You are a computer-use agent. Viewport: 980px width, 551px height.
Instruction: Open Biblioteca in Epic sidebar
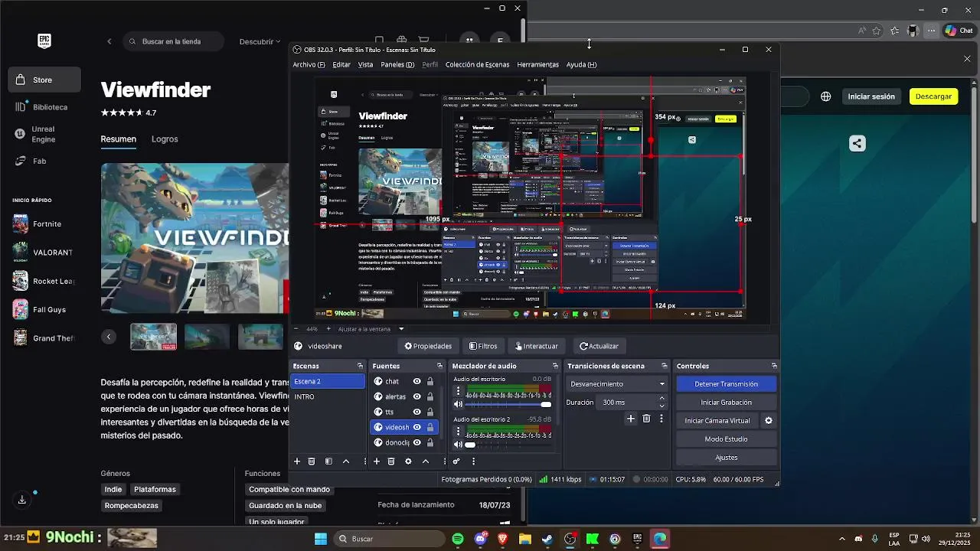[44, 107]
